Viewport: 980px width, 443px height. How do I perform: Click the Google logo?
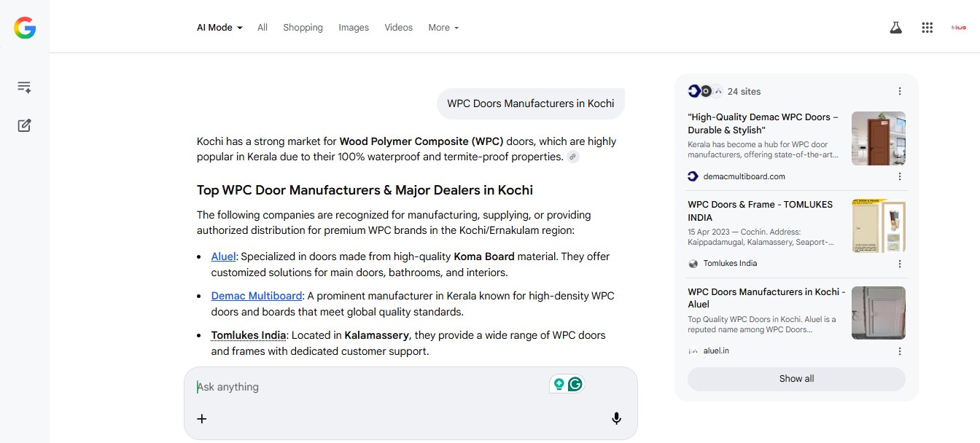25,28
